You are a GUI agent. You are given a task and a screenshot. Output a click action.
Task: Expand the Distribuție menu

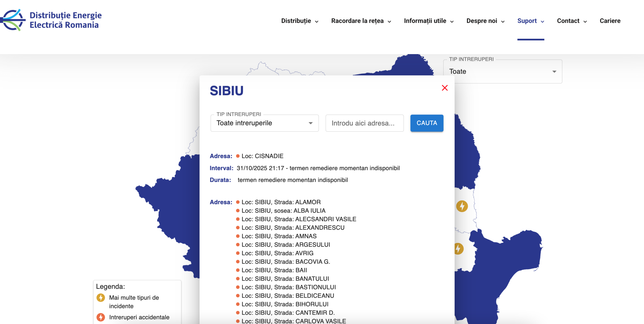(x=300, y=21)
